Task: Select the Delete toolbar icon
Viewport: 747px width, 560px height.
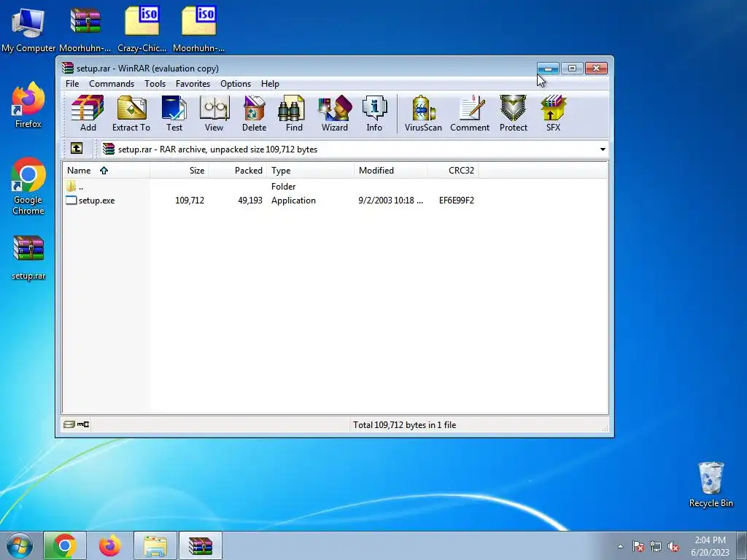Action: pos(254,113)
